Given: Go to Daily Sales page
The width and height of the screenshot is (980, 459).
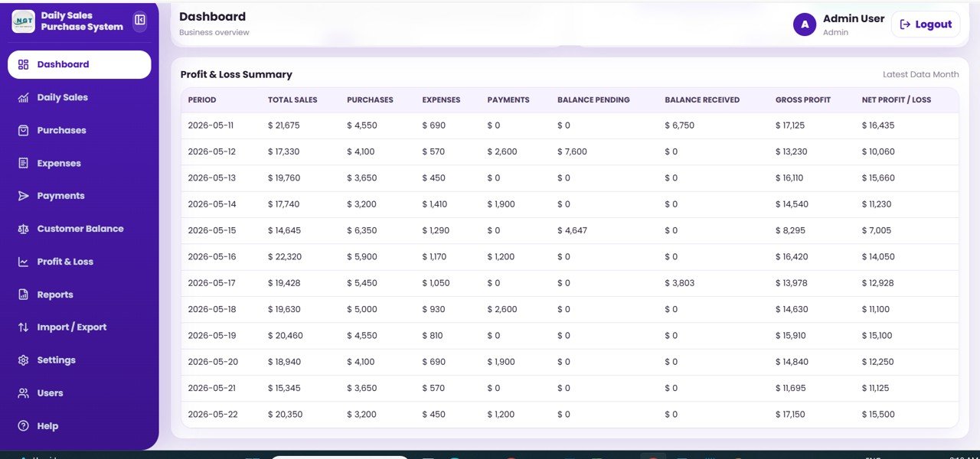Looking at the screenshot, I should point(80,97).
